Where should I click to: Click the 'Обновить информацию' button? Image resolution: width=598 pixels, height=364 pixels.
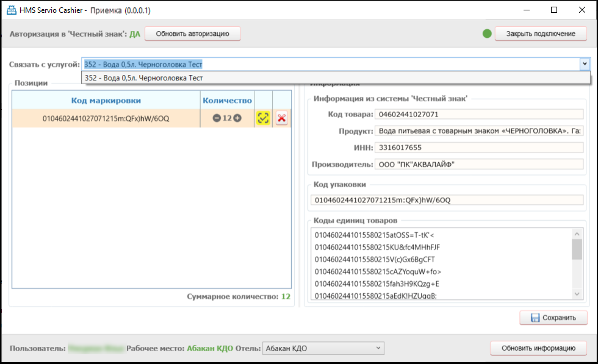[x=538, y=348]
